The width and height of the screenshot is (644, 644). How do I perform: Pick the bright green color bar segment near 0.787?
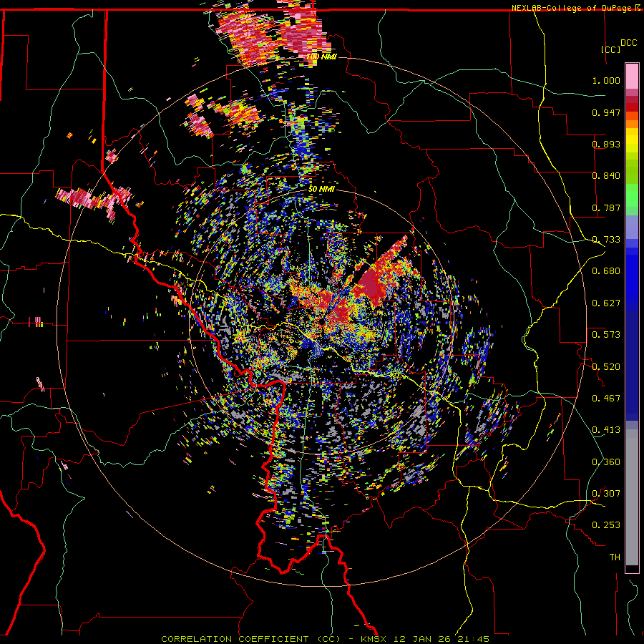pos(632,195)
